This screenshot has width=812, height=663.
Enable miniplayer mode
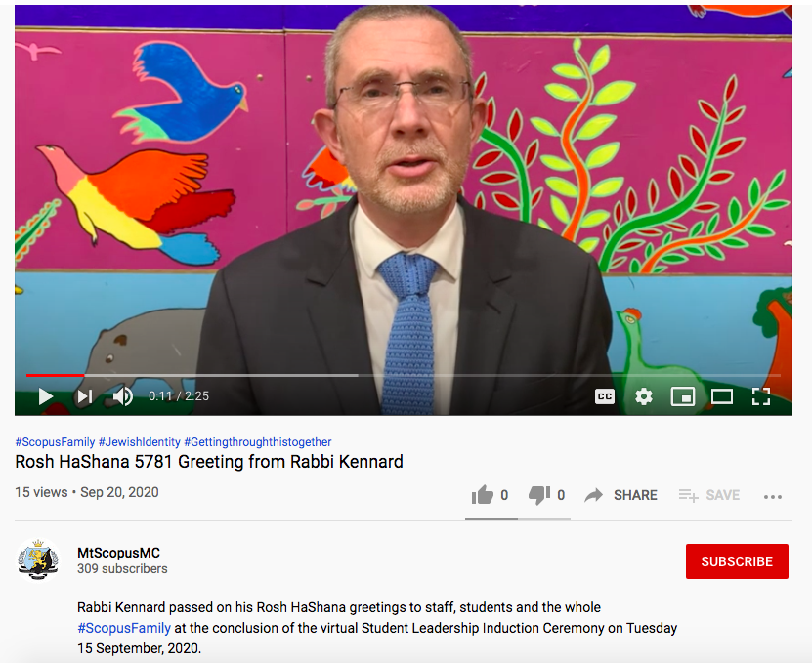point(683,396)
